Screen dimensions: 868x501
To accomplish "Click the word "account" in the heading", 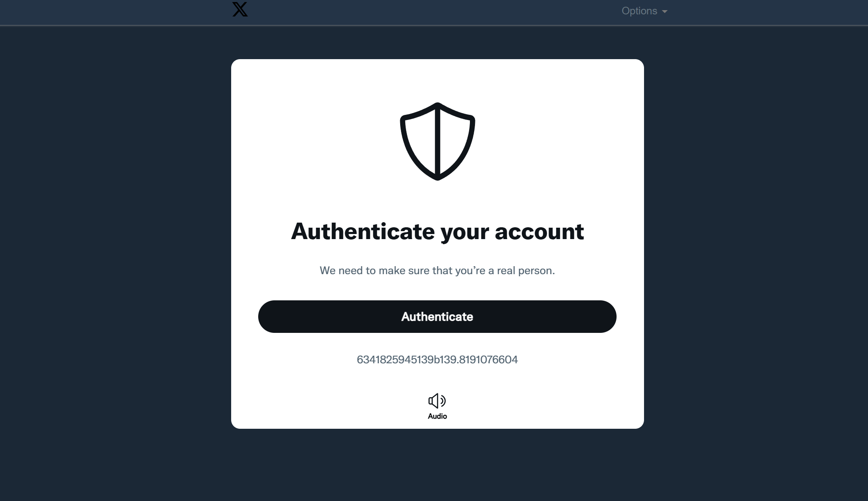I will click(x=539, y=231).
